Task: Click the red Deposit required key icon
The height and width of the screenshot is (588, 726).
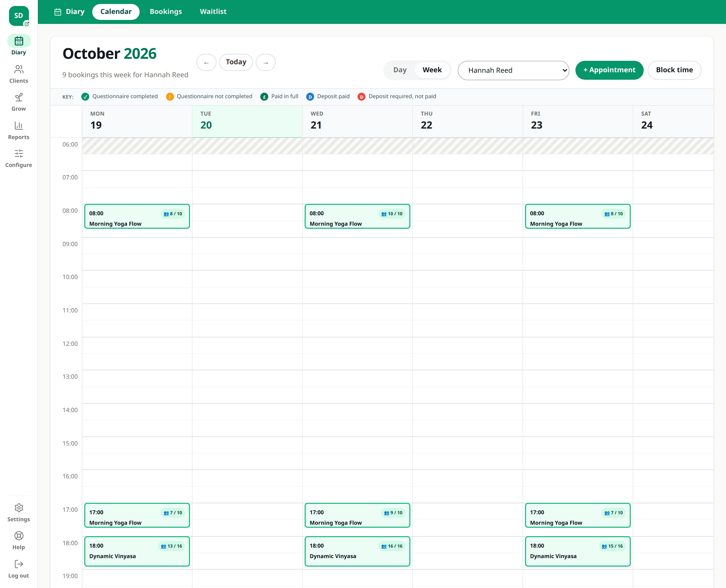Action: click(x=361, y=96)
